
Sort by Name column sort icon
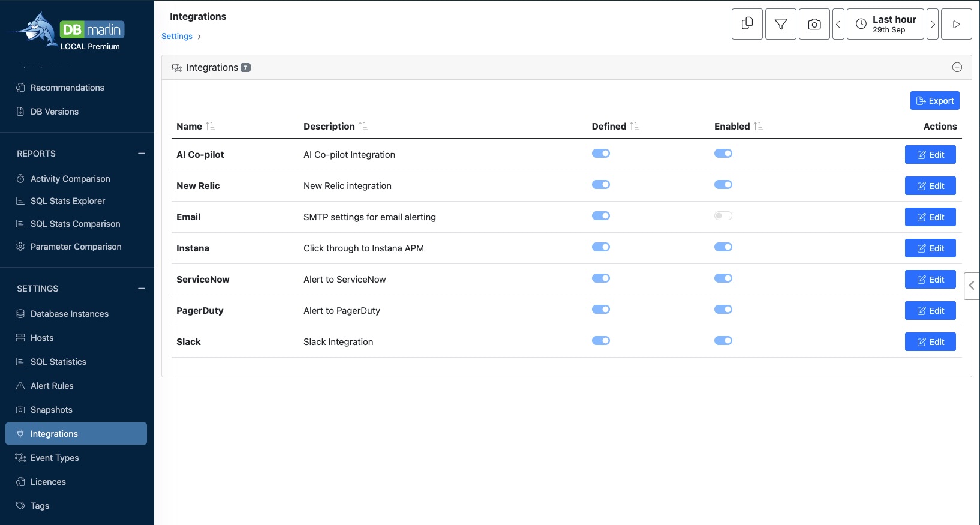(x=210, y=127)
